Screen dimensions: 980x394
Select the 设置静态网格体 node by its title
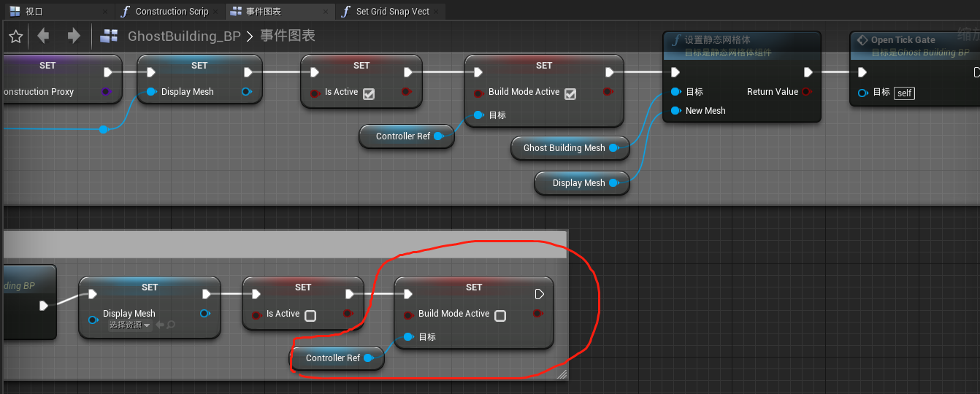(717, 40)
